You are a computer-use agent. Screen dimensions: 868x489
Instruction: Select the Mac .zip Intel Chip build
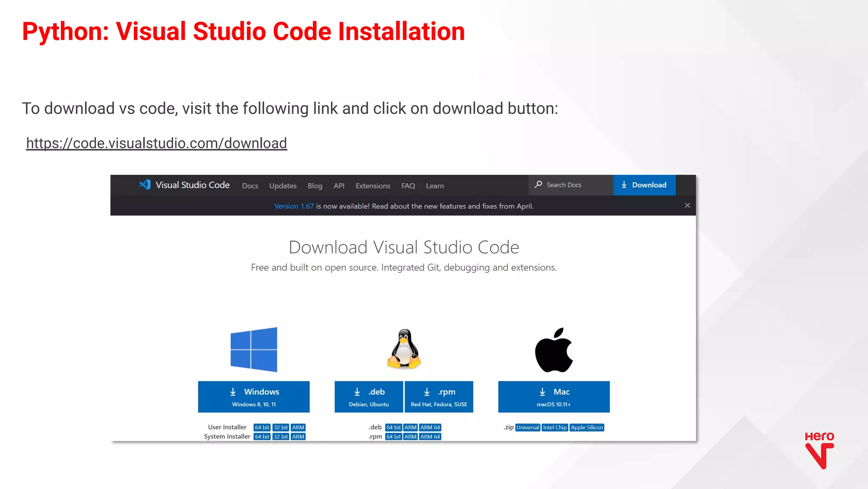555,428
